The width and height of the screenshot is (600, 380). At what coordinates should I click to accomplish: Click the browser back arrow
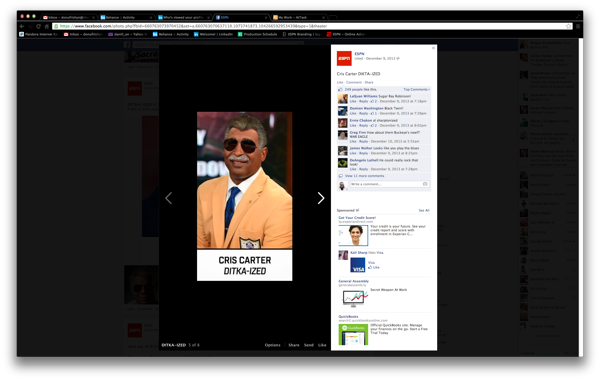[x=22, y=26]
